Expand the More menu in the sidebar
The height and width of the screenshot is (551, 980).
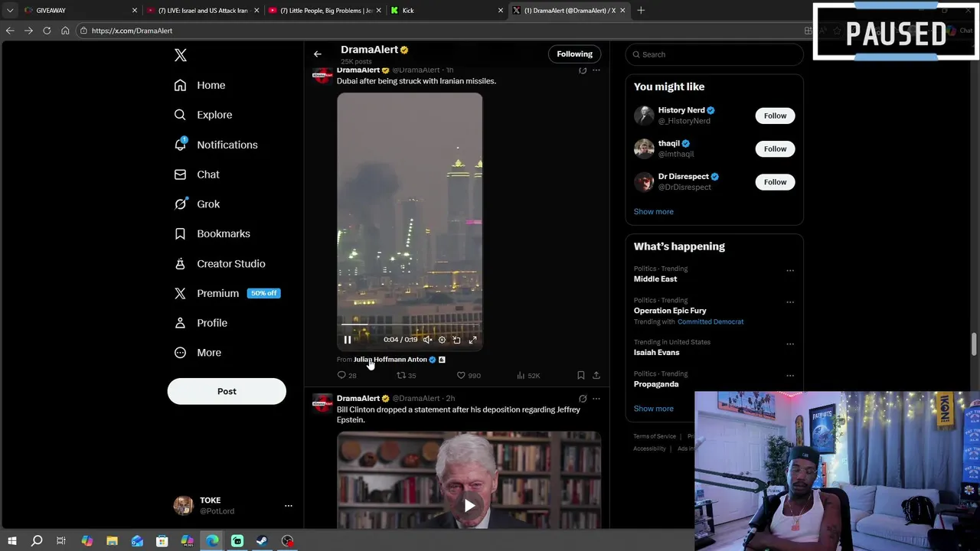pos(198,353)
